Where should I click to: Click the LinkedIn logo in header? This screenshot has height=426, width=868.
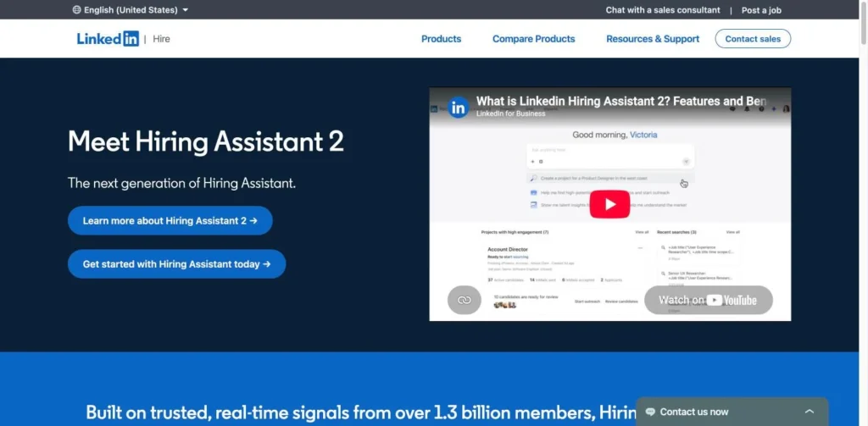click(x=108, y=39)
